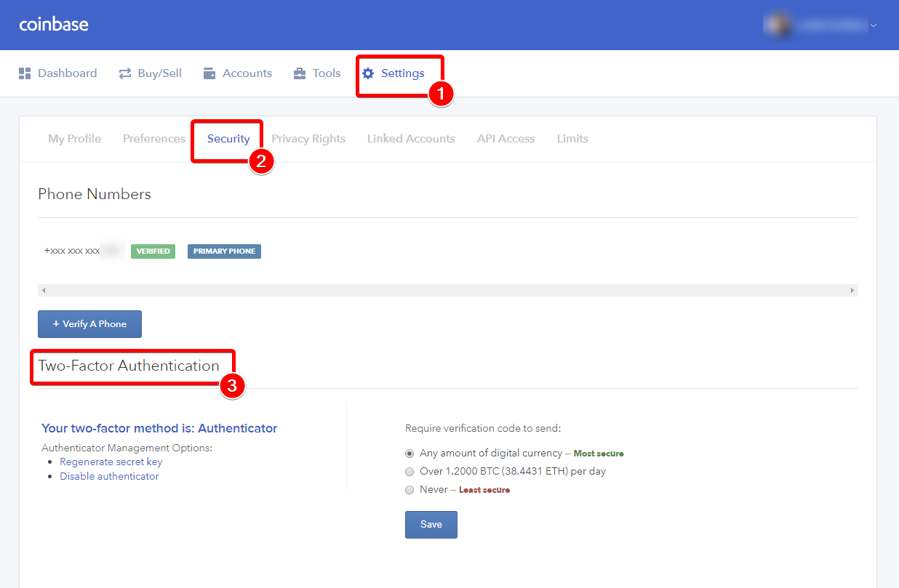
Task: Switch to the Security tab
Action: 228,139
